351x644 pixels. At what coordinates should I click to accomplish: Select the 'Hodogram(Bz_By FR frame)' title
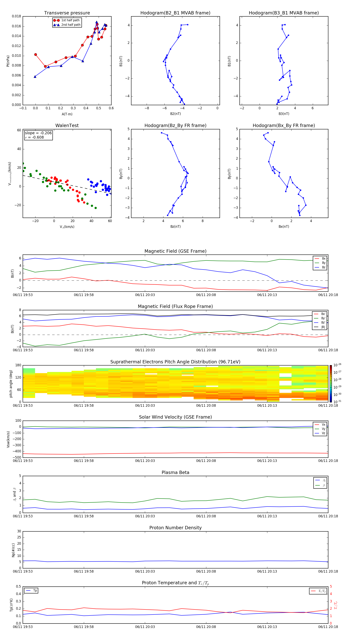[175, 125]
